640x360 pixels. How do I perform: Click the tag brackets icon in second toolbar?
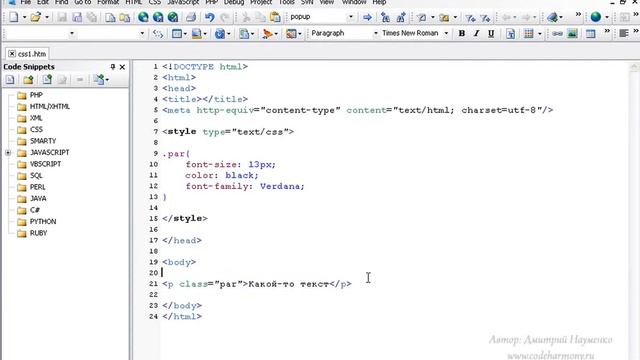[158, 33]
